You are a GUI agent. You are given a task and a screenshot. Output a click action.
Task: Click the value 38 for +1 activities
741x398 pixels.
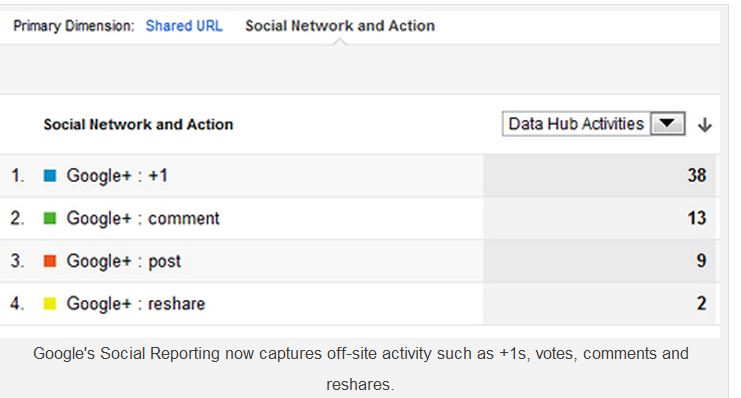tap(697, 175)
